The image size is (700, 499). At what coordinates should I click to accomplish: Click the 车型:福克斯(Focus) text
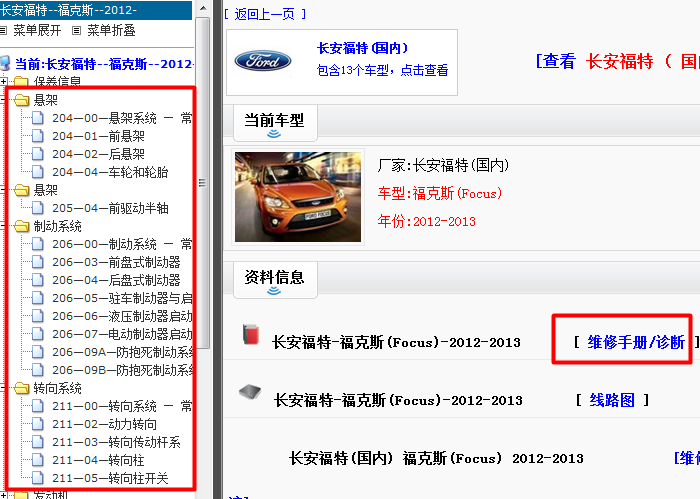pos(440,193)
